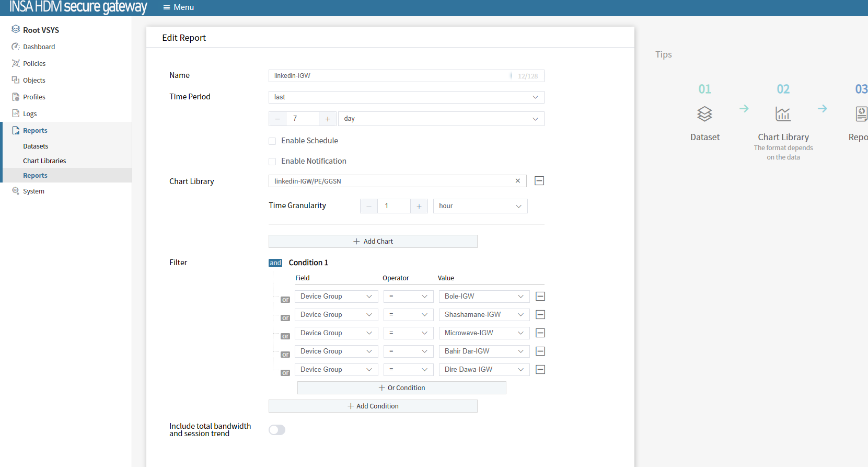The image size is (868, 467).
Task: Increase the time period number with plus
Action: (x=327, y=119)
